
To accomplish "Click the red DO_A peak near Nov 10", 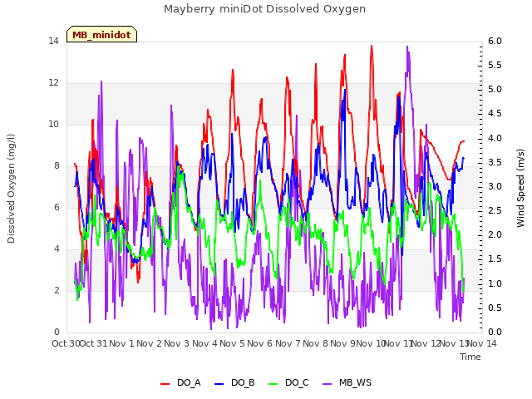I will (x=372, y=46).
